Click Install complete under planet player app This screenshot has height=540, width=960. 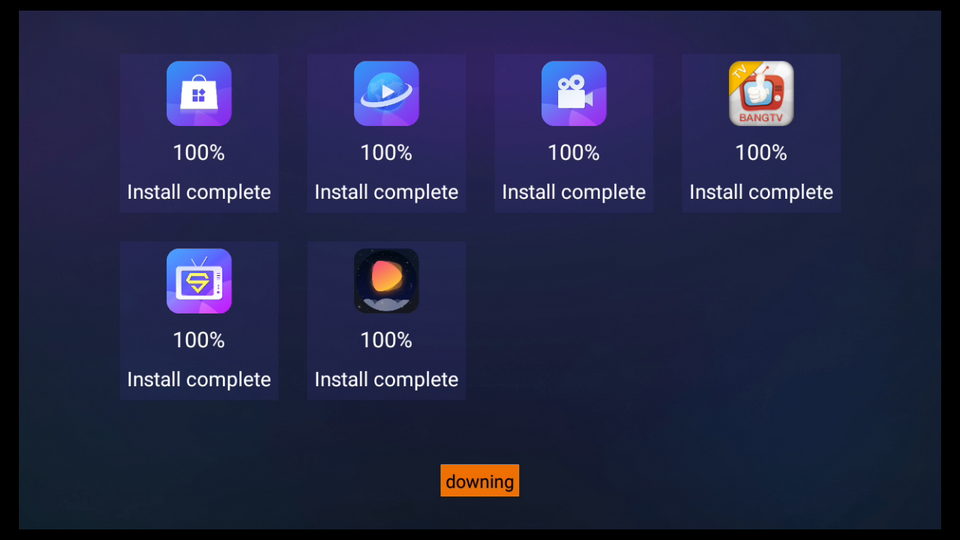(386, 192)
